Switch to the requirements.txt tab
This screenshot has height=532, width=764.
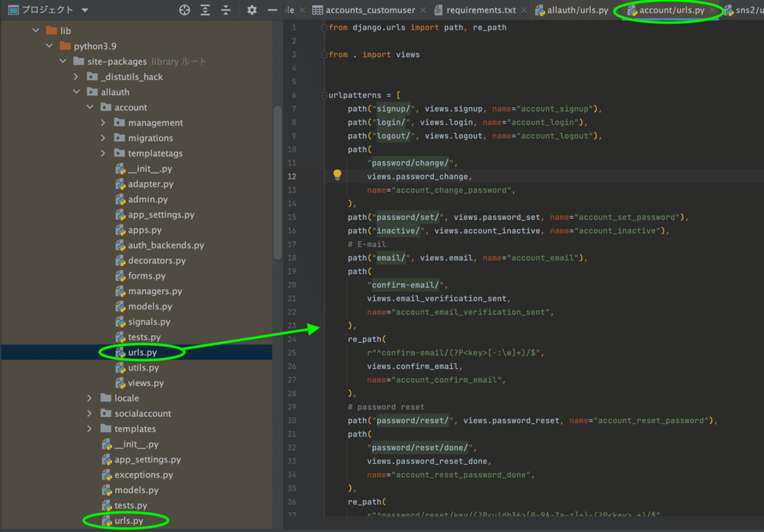click(481, 10)
